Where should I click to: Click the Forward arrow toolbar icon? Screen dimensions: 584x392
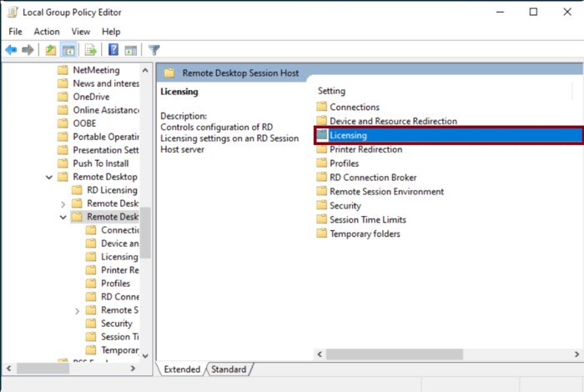pos(28,50)
